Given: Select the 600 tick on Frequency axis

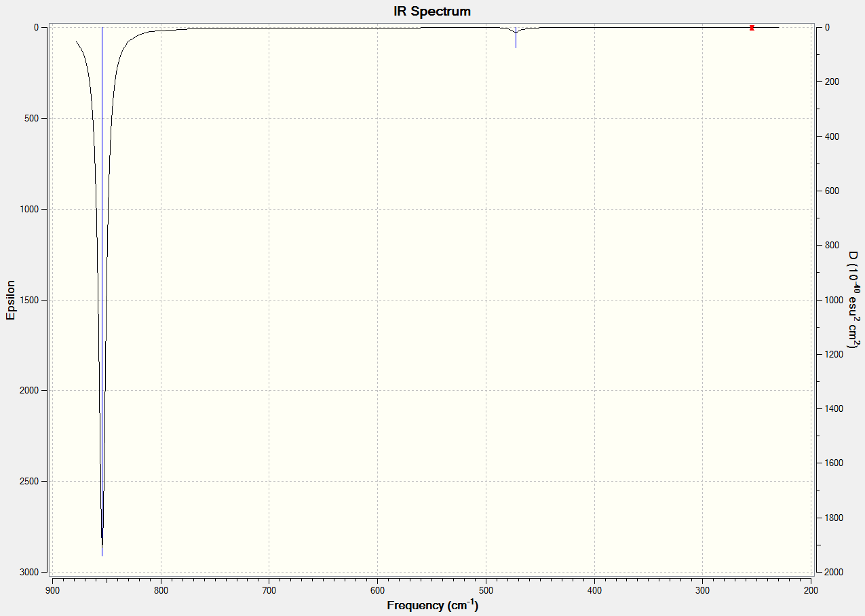Looking at the screenshot, I should click(378, 590).
